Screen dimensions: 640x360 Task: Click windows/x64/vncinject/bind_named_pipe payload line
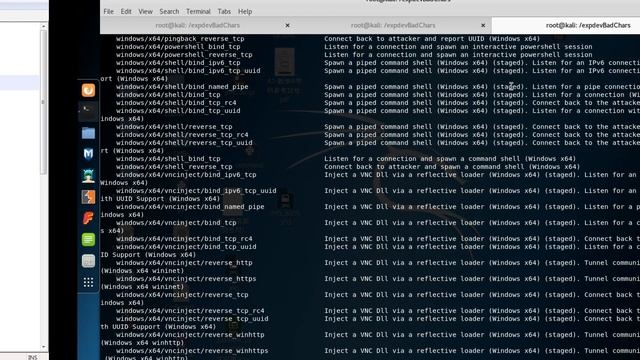(x=190, y=207)
